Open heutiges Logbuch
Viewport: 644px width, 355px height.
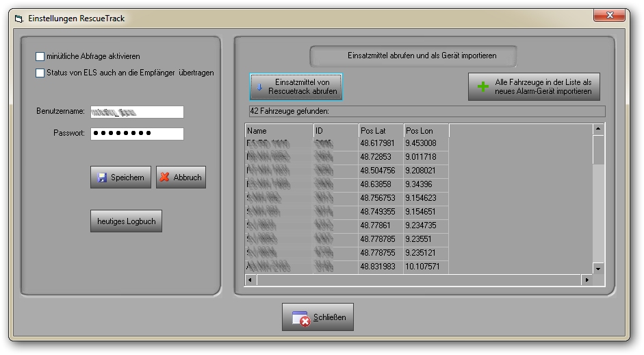126,221
